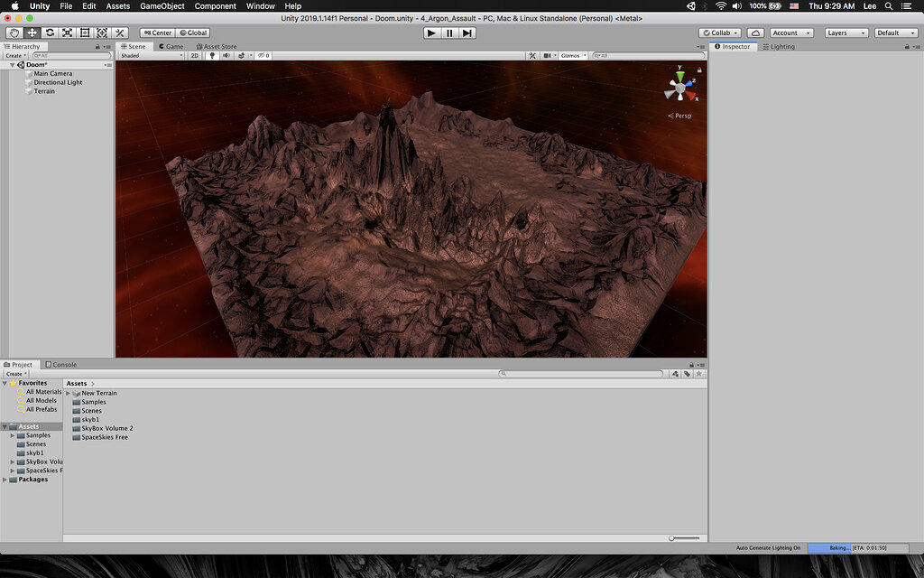Mute scene audio using the speaker icon
Viewport: 924px width, 578px height.
[226, 55]
